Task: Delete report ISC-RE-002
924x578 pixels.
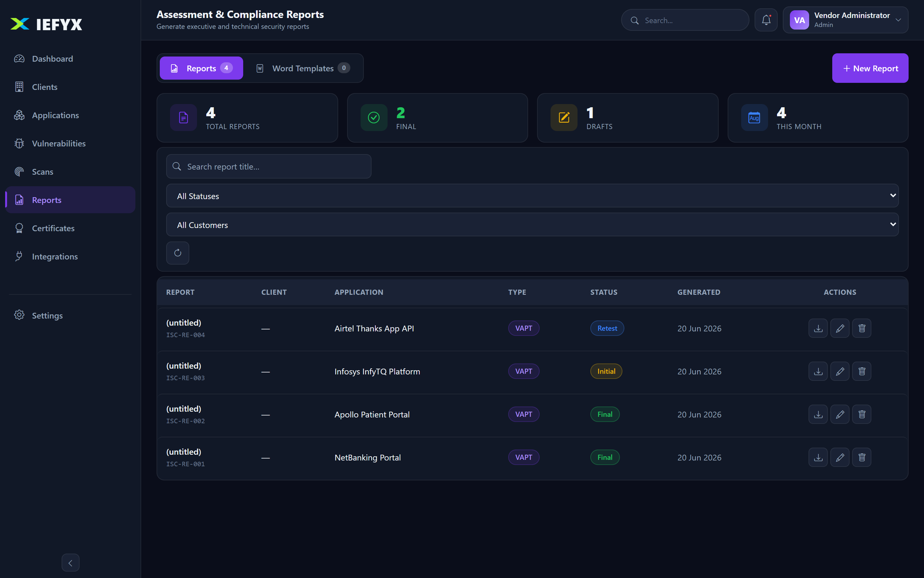Action: tap(862, 414)
